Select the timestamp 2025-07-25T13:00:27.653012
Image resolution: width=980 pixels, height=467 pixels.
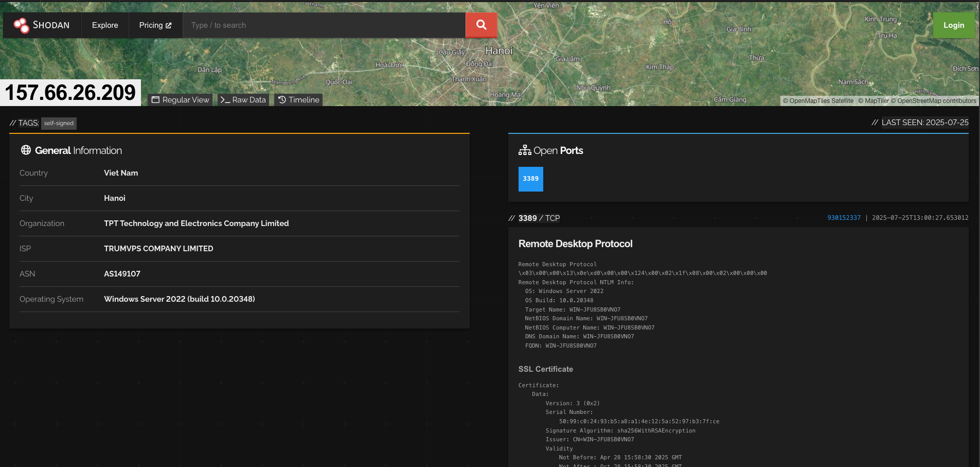click(x=920, y=218)
